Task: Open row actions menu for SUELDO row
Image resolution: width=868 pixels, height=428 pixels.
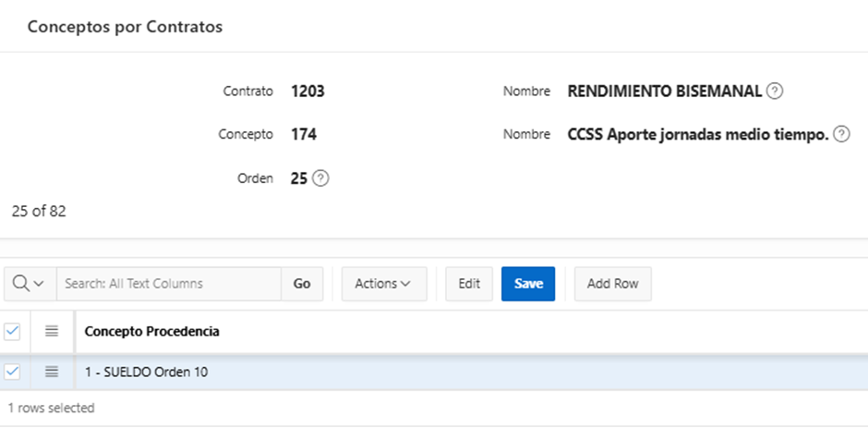Action: 52,372
